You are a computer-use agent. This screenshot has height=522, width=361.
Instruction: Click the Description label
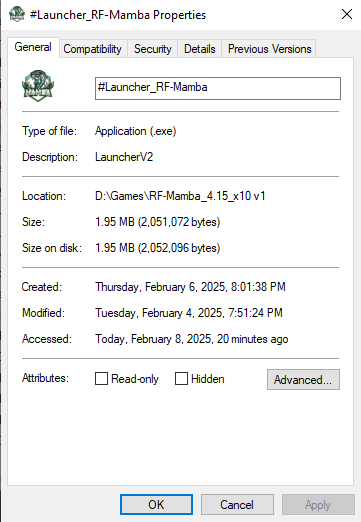point(50,157)
